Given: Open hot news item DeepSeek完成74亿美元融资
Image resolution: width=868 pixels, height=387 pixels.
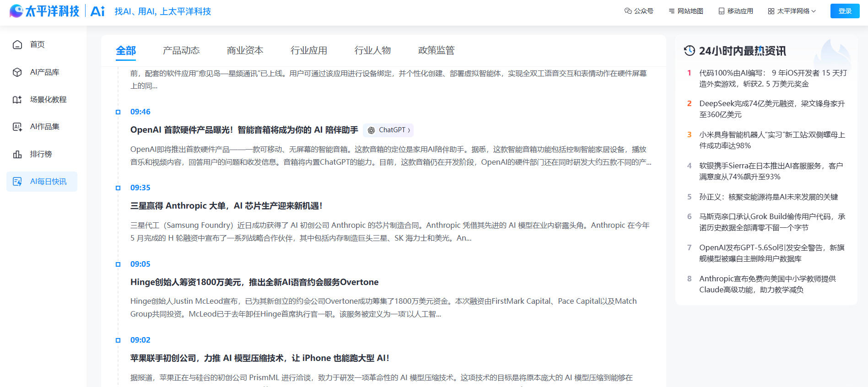Looking at the screenshot, I should 772,109.
